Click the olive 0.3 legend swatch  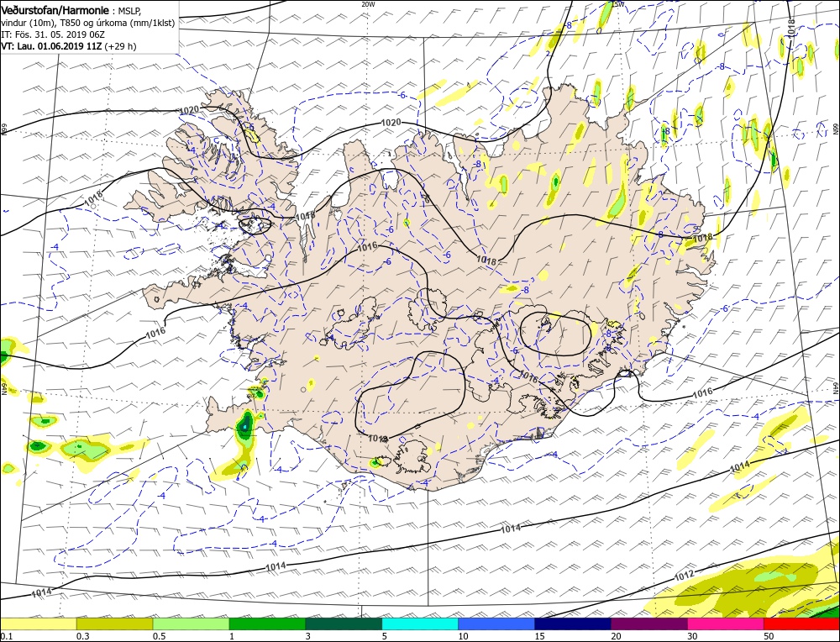[114, 624]
